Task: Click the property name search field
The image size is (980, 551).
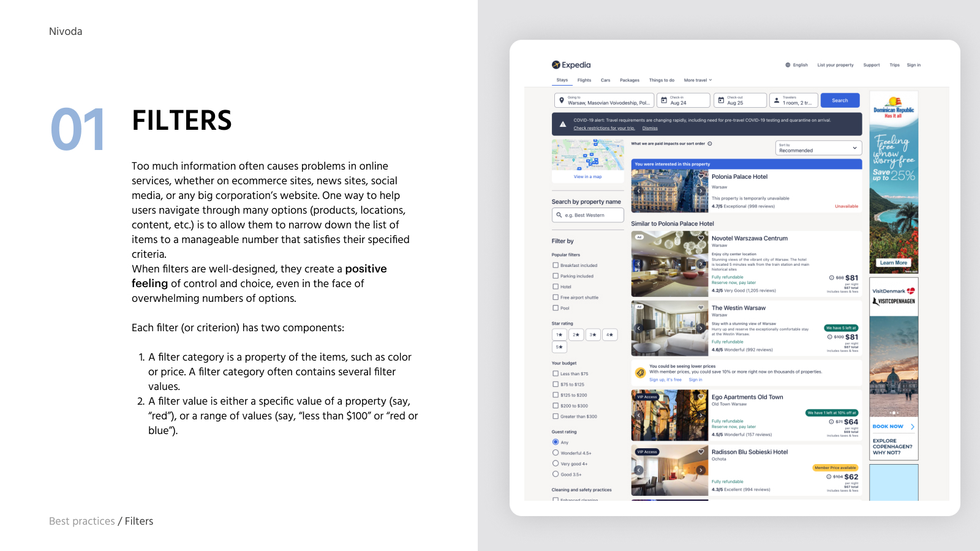Action: click(x=587, y=215)
